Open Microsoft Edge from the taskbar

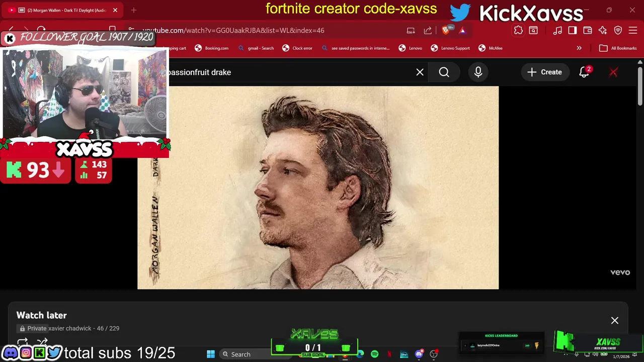tap(360, 354)
